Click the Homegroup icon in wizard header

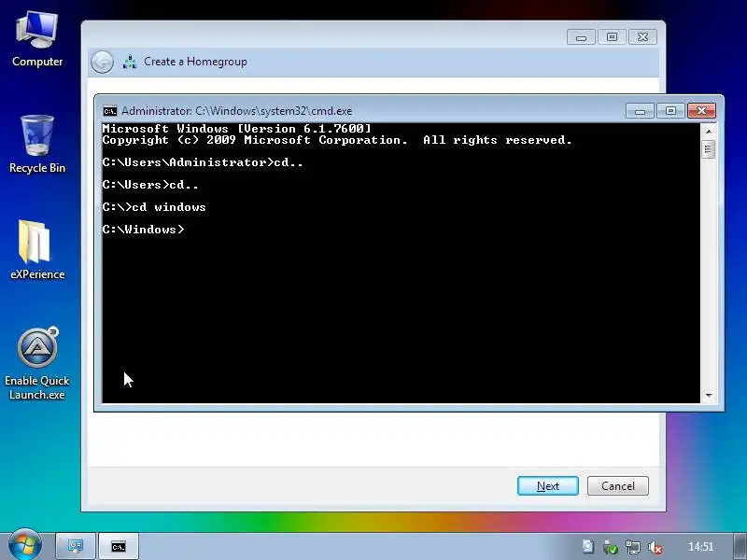click(130, 62)
